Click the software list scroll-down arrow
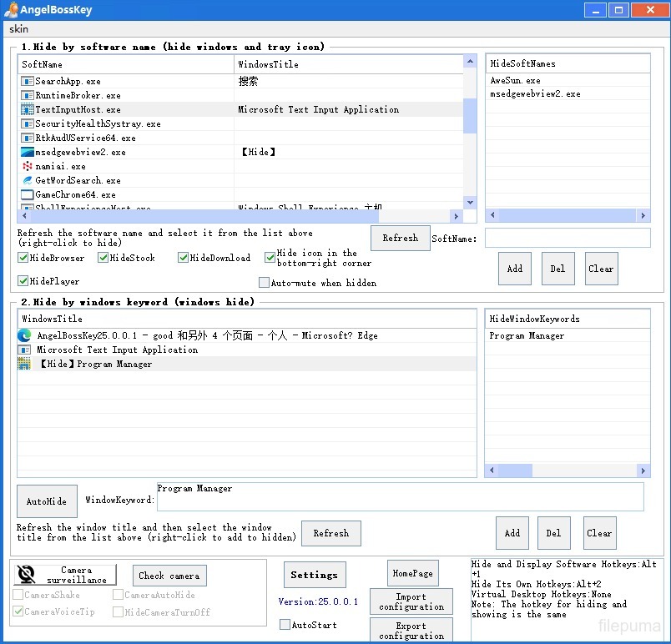The height and width of the screenshot is (644, 671). point(470,203)
